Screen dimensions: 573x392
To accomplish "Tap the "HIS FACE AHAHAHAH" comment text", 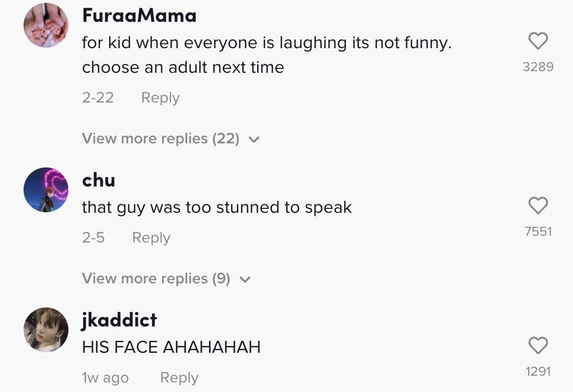I will point(171,347).
